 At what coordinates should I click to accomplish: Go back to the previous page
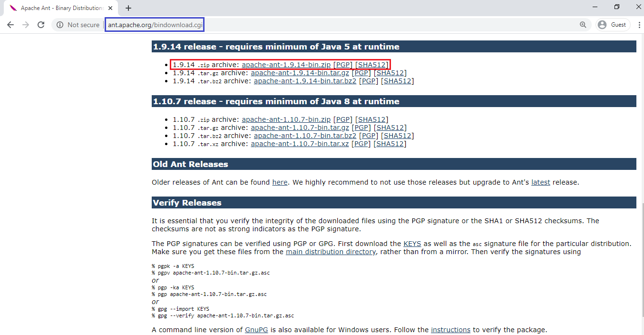10,25
